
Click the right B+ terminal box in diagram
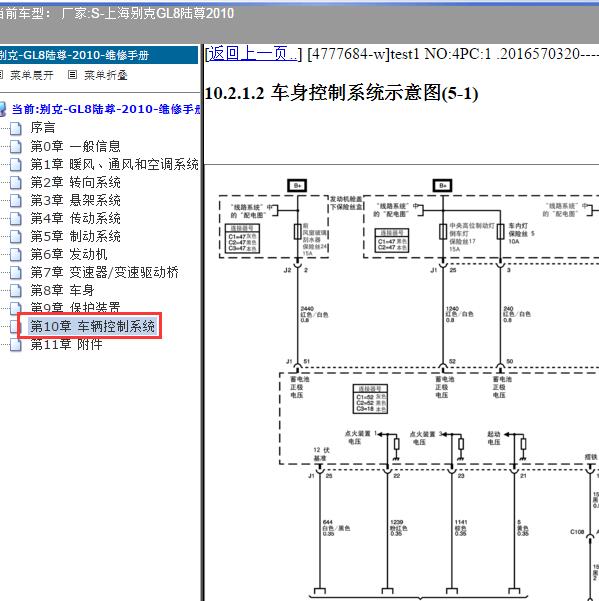point(443,186)
